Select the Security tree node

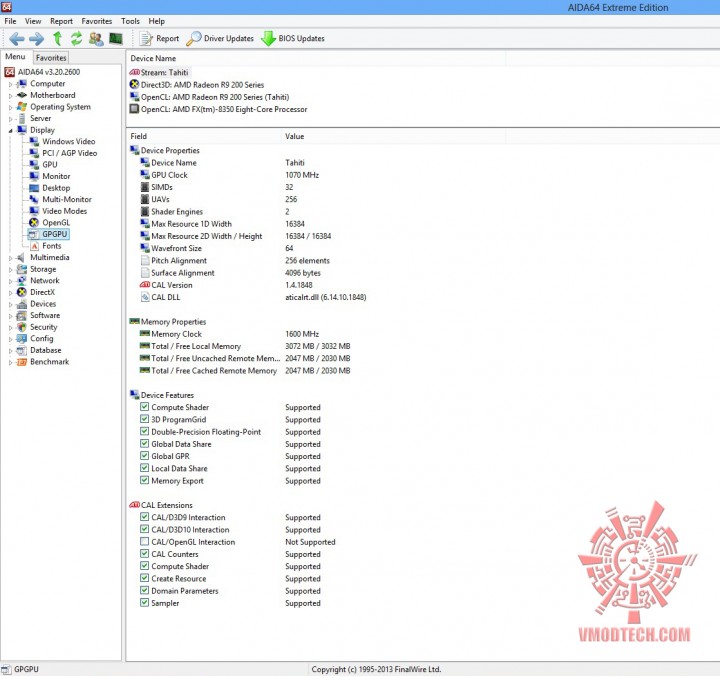pyautogui.click(x=44, y=327)
